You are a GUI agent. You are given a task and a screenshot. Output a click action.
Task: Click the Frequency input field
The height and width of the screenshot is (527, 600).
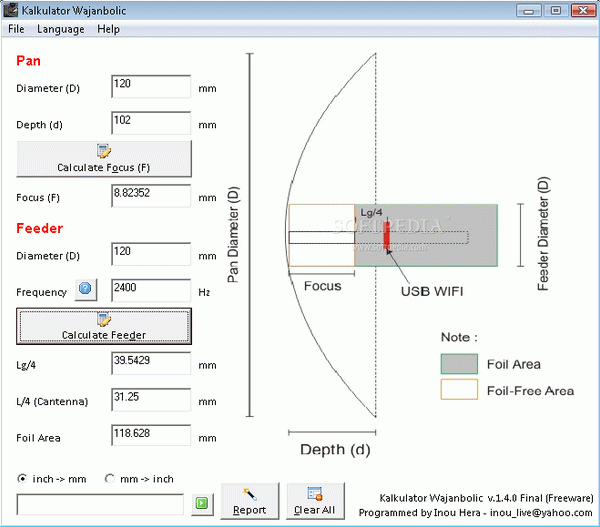pos(150,291)
